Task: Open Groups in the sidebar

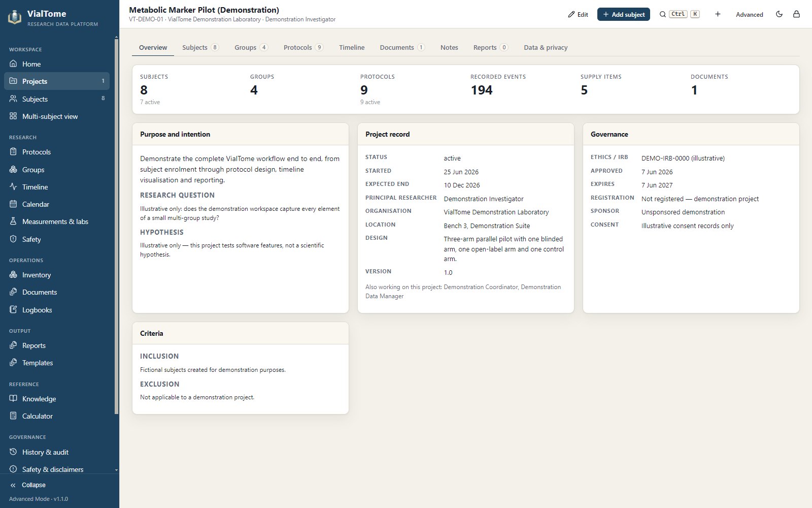Action: (57, 170)
